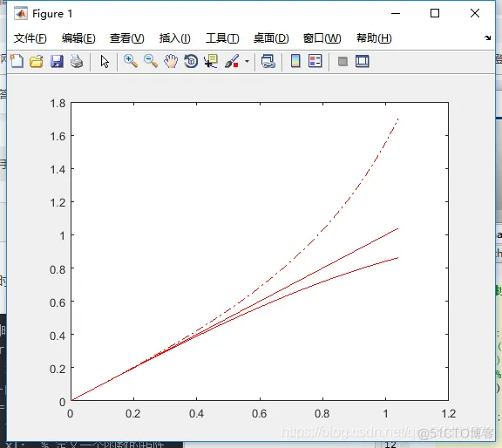The height and width of the screenshot is (448, 502).
Task: Insert a colorbar via toolbar icon
Action: [x=295, y=61]
